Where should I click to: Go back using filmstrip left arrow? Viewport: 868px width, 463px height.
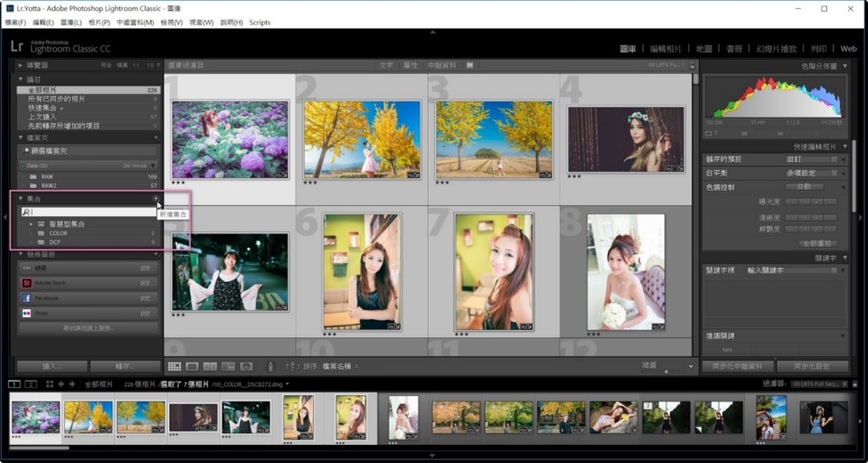click(61, 383)
